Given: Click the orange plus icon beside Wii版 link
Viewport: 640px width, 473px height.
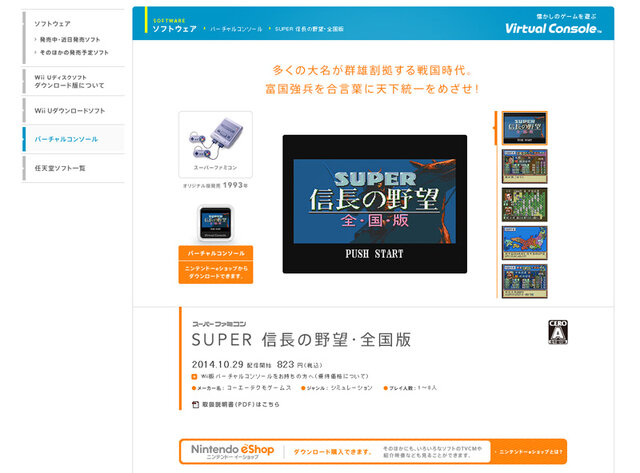Looking at the screenshot, I should click(x=195, y=377).
